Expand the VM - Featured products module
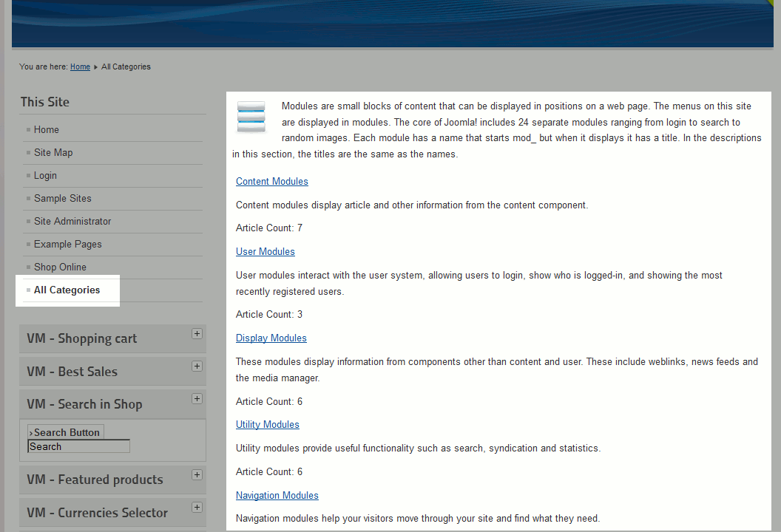This screenshot has width=781, height=532. [x=197, y=475]
